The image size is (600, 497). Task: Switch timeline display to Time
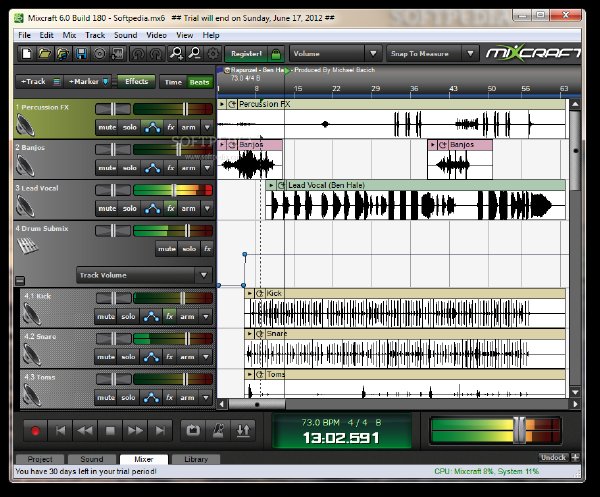point(173,82)
